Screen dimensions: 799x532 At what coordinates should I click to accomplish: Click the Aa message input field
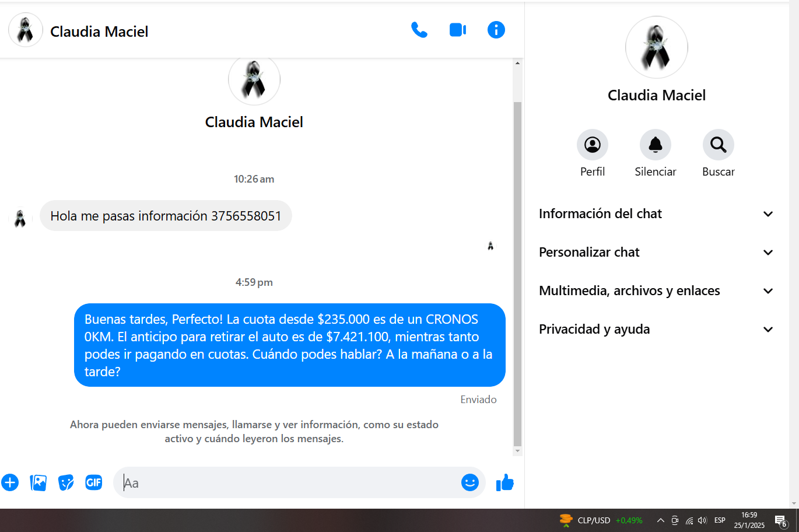pos(289,482)
